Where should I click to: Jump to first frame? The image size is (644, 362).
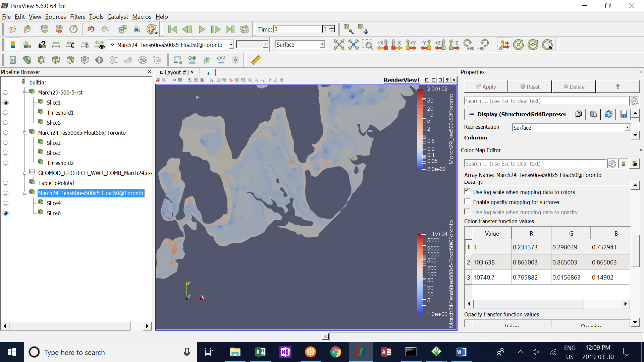173,29
